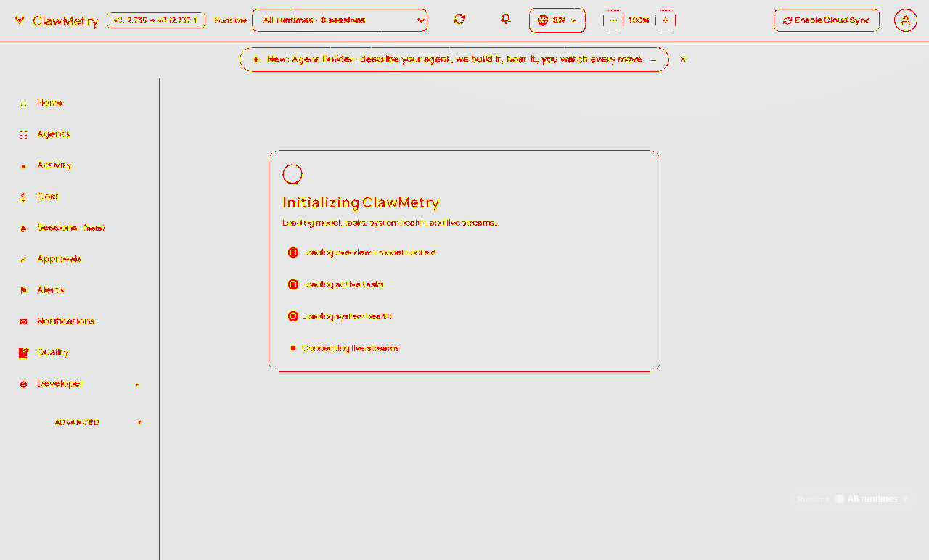Click the "Loading model, tasks, system health" subtitle
The height and width of the screenshot is (560, 929).
[390, 223]
